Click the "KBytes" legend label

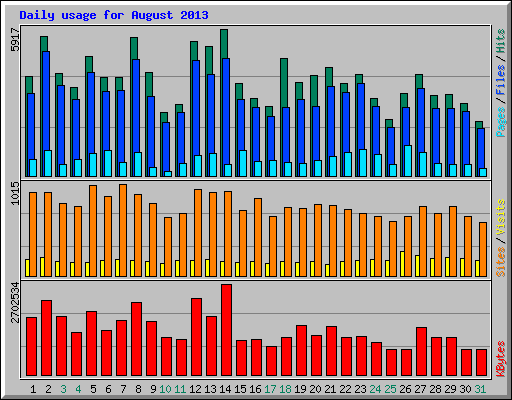coord(501,359)
